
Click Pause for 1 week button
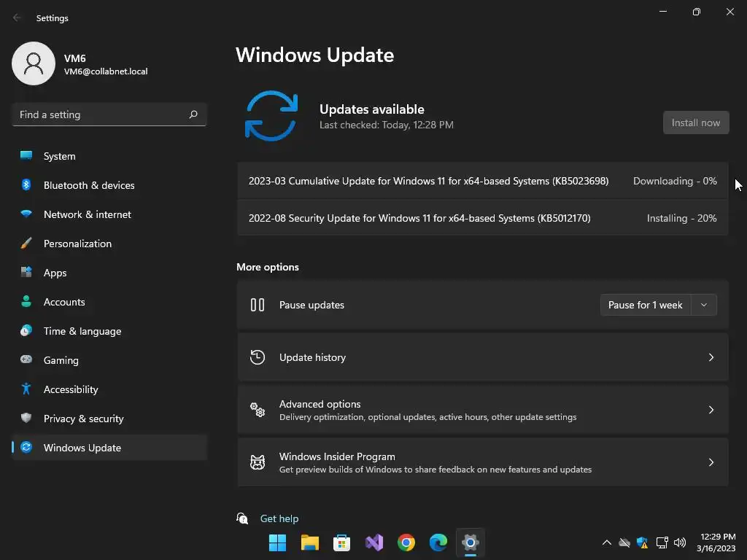coord(646,305)
